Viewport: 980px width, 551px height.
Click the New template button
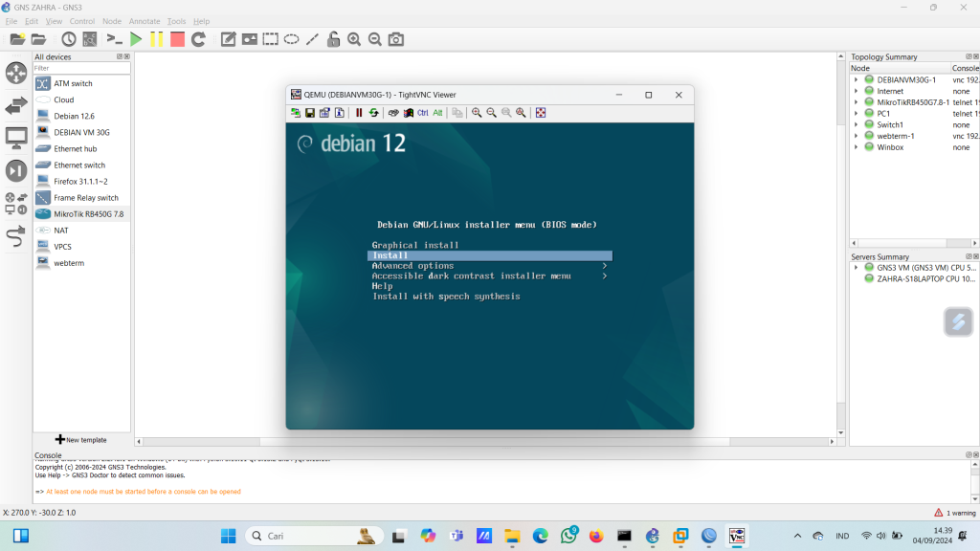(81, 440)
